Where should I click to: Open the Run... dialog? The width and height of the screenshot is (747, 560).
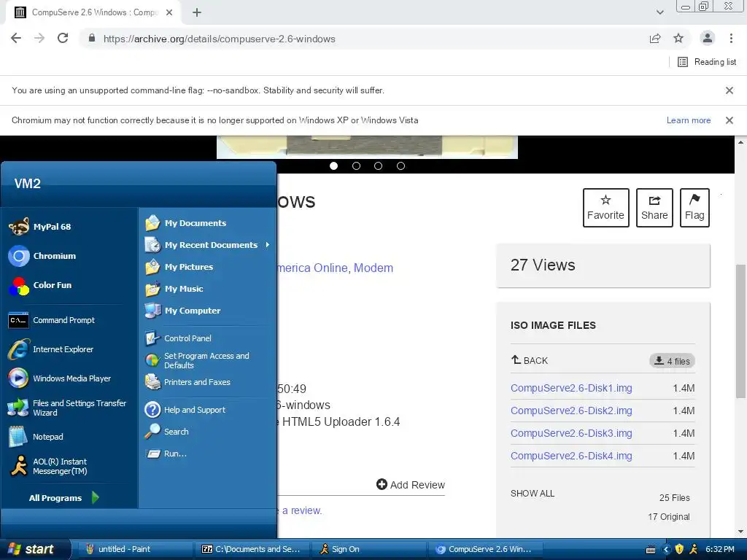pos(166,454)
